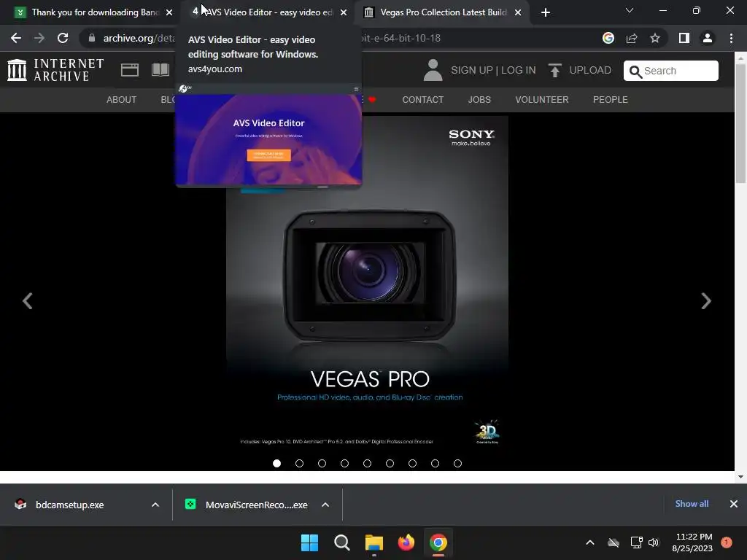Image resolution: width=747 pixels, height=560 pixels.
Task: Select the first carousel dot
Action: coord(276,463)
